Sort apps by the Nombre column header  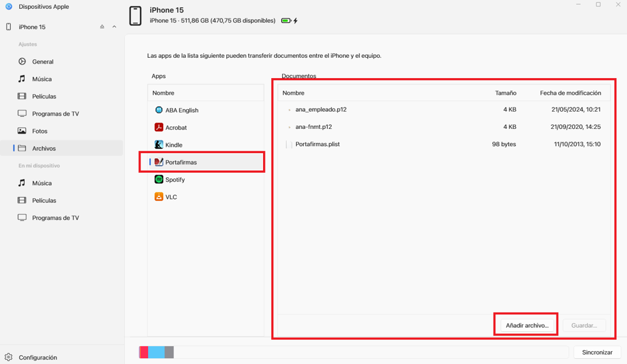coord(206,93)
